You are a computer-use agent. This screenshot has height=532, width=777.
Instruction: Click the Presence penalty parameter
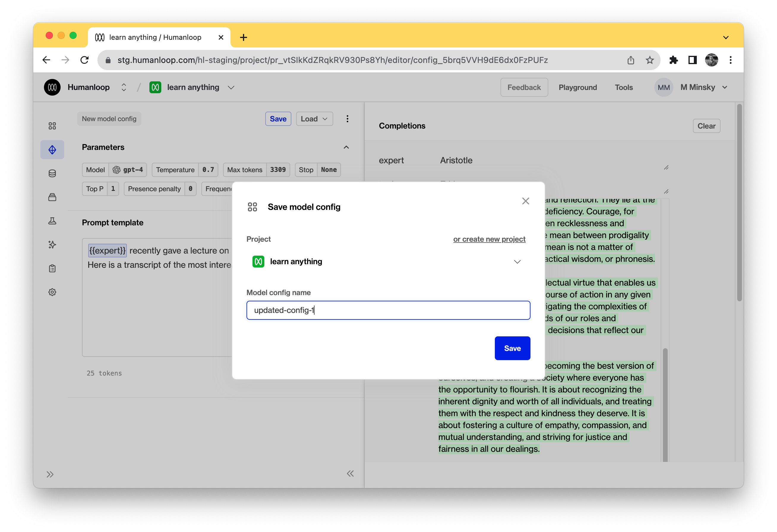[160, 189]
